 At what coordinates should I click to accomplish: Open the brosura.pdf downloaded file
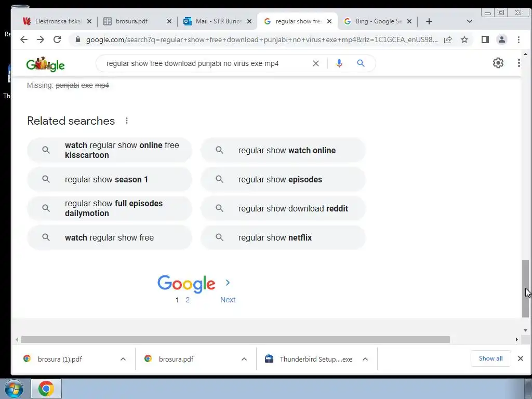pyautogui.click(x=176, y=359)
